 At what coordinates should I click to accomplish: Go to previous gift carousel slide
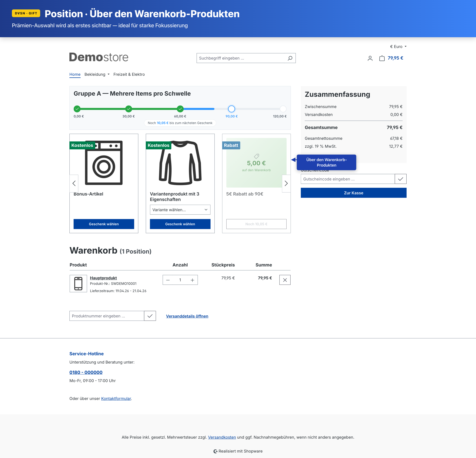pyautogui.click(x=74, y=183)
